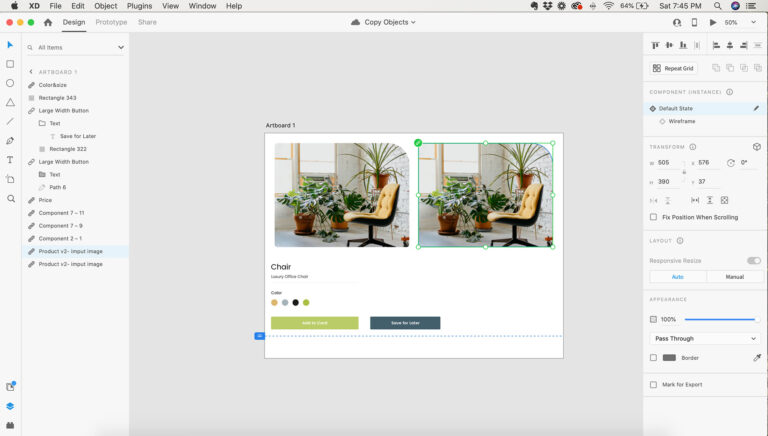Viewport: 768px width, 436px height.
Task: Click Add to Cart green button
Action: click(x=314, y=323)
